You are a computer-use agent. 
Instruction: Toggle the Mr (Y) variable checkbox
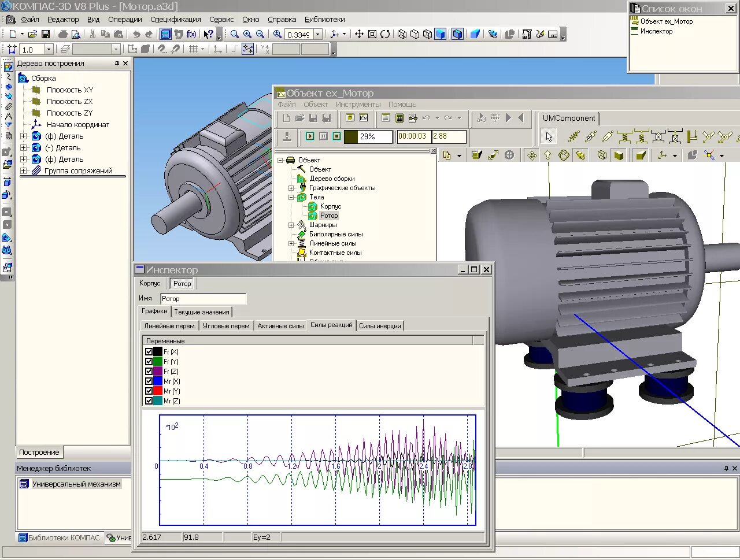[149, 391]
